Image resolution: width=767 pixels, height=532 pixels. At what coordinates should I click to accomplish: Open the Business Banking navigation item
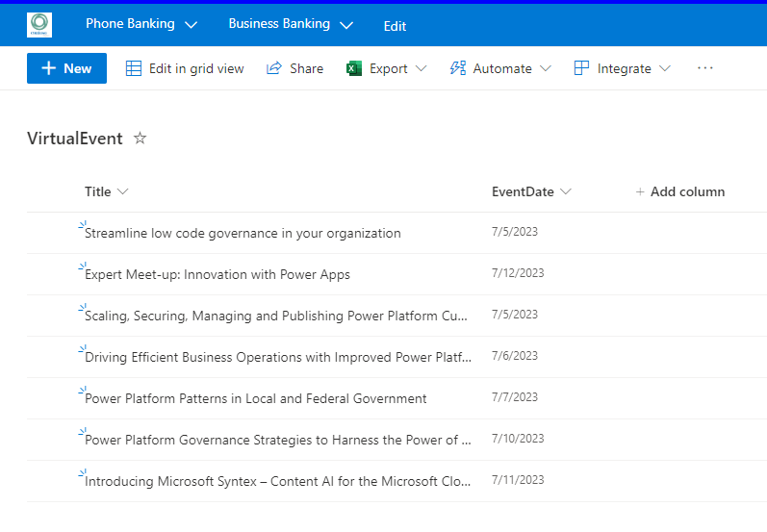pyautogui.click(x=279, y=23)
